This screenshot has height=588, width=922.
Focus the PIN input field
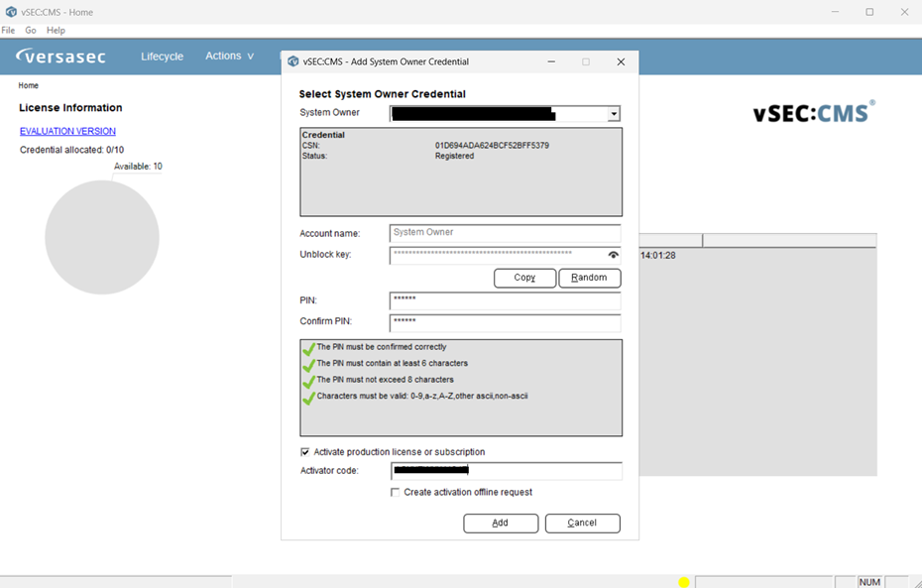(x=505, y=300)
